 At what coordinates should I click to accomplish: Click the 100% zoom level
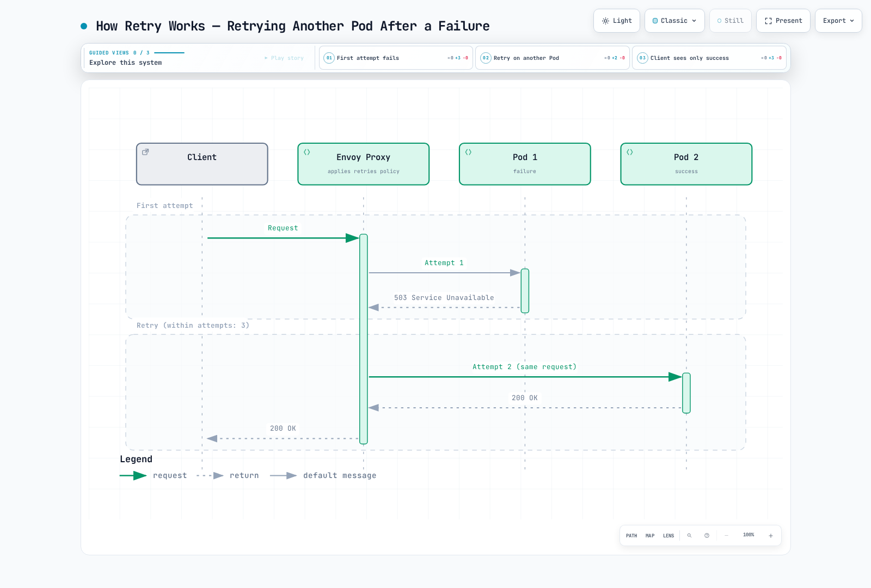click(x=749, y=535)
